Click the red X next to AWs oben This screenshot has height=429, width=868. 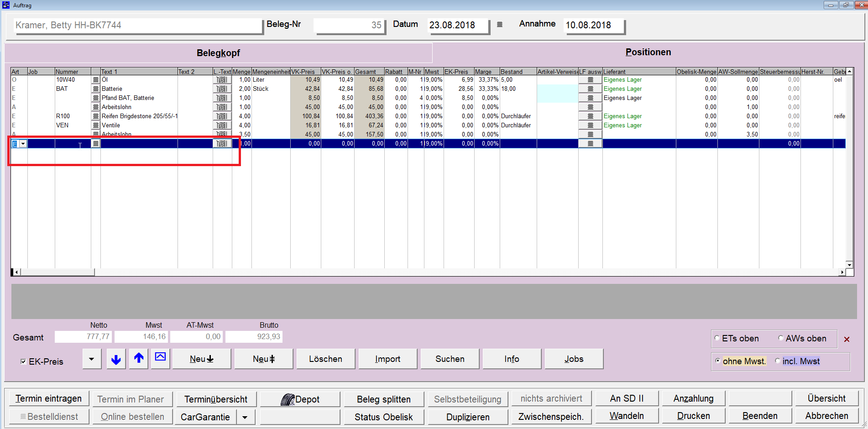click(847, 339)
